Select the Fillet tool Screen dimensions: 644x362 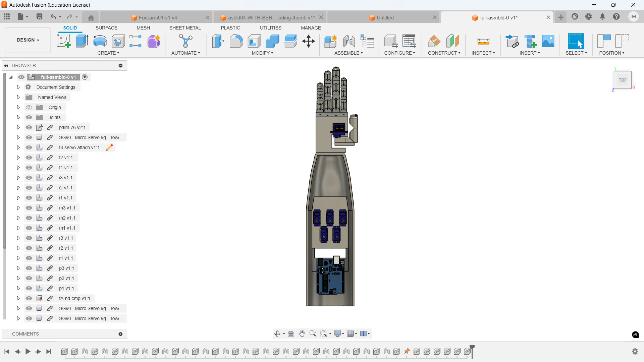point(236,41)
